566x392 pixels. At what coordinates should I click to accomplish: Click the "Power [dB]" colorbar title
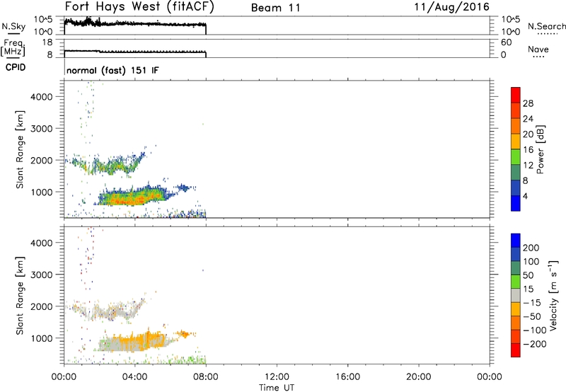tap(540, 149)
